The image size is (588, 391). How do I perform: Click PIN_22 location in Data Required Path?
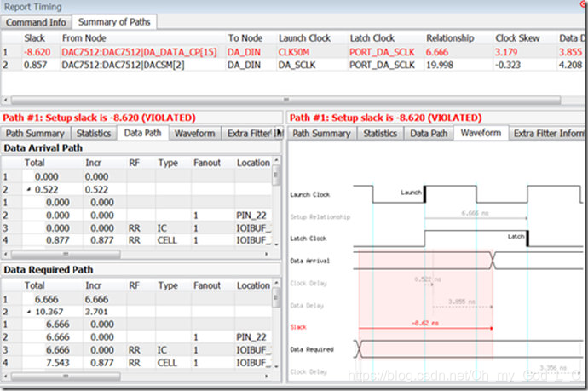(x=251, y=337)
